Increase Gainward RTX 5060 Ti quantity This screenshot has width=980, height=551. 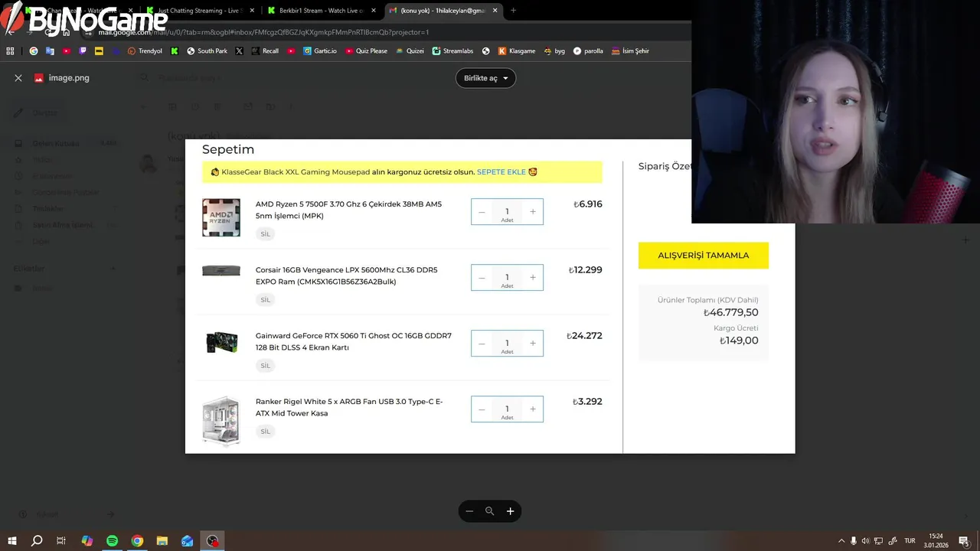(533, 344)
